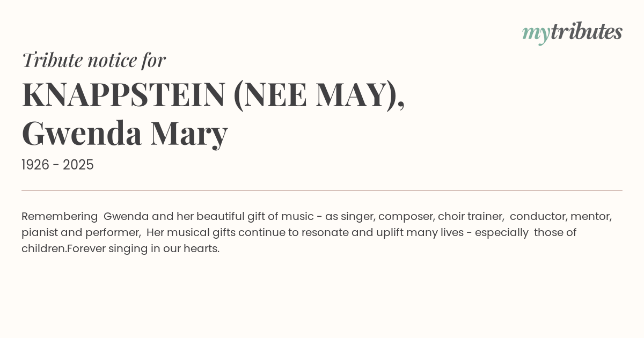Screen dimensions: 644x338
Task: Click "Mary" in the large name heading
Action: (189, 133)
